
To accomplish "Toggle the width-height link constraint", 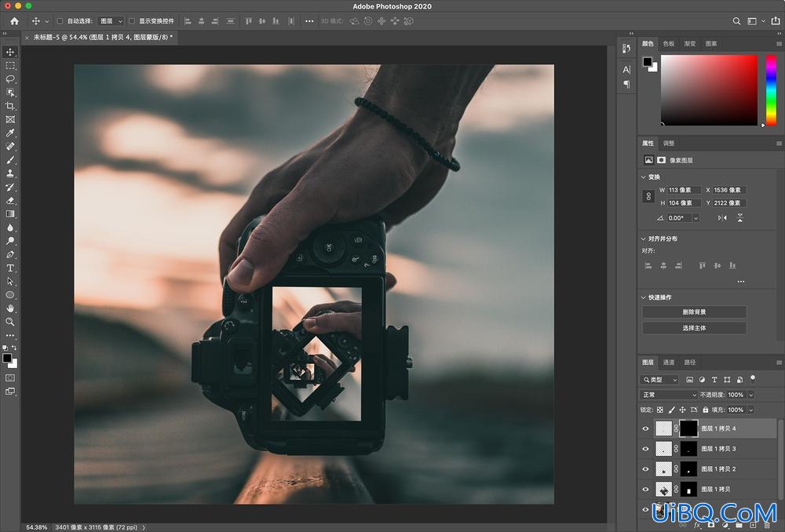I will click(648, 196).
